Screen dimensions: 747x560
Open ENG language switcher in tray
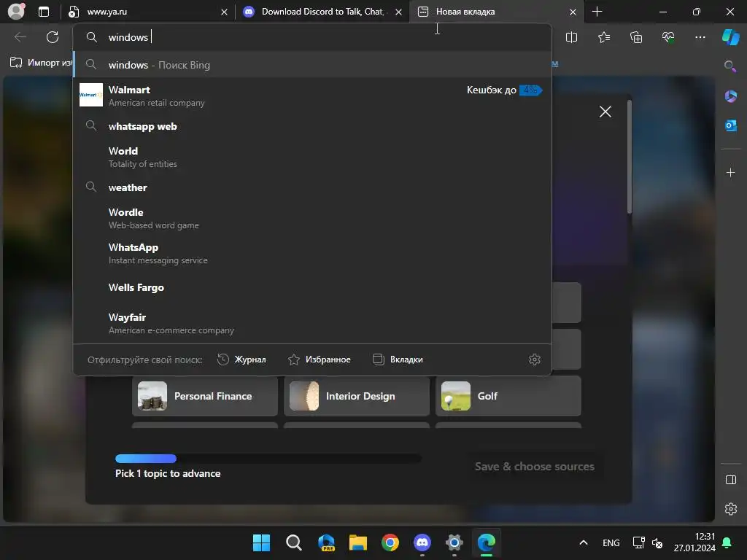[x=611, y=542]
